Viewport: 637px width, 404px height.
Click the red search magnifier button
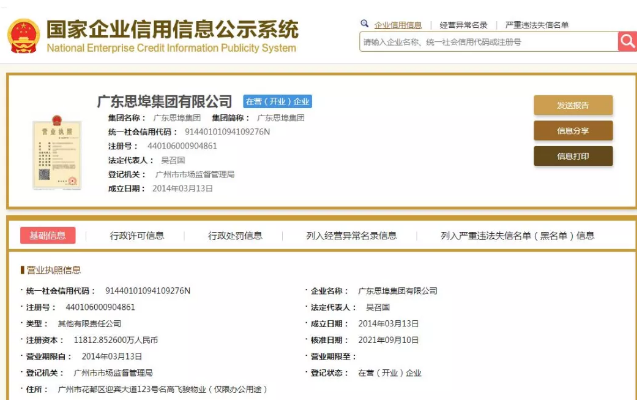pos(627,41)
